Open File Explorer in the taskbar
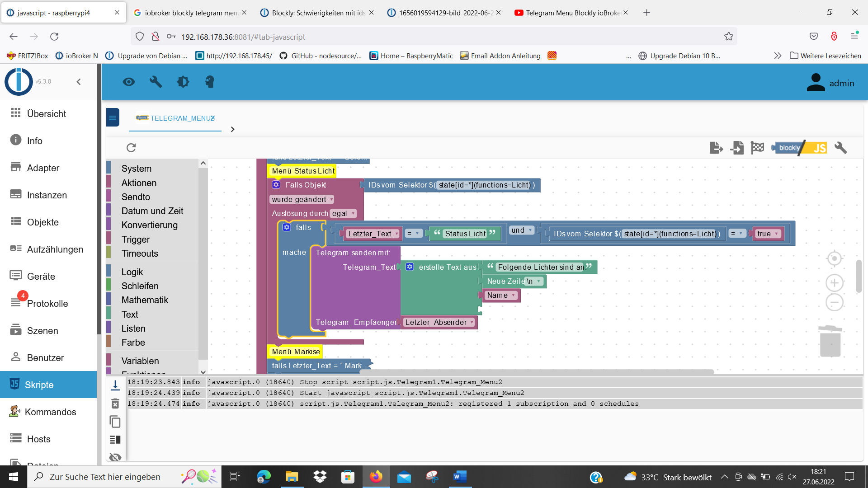This screenshot has height=488, width=868. pos(292,477)
